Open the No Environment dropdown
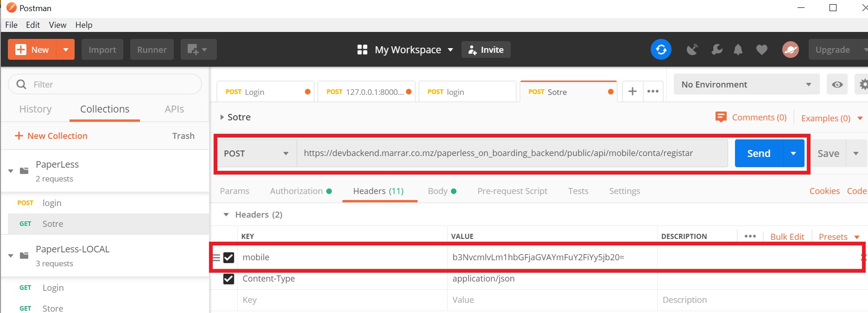 746,84
